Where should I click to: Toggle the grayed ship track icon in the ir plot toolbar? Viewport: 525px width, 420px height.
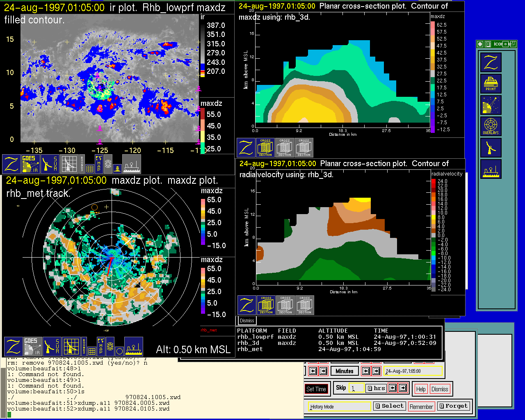(x=132, y=164)
